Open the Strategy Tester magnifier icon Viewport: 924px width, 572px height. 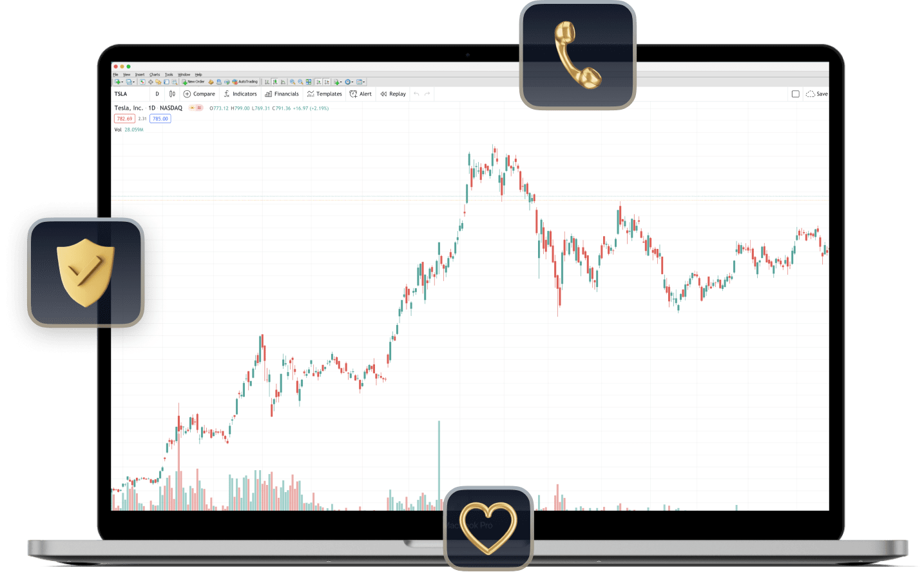point(175,82)
